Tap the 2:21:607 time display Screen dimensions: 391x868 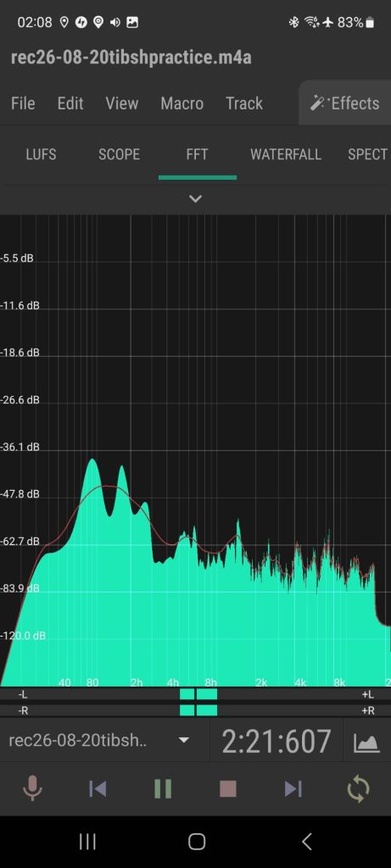coord(276,741)
